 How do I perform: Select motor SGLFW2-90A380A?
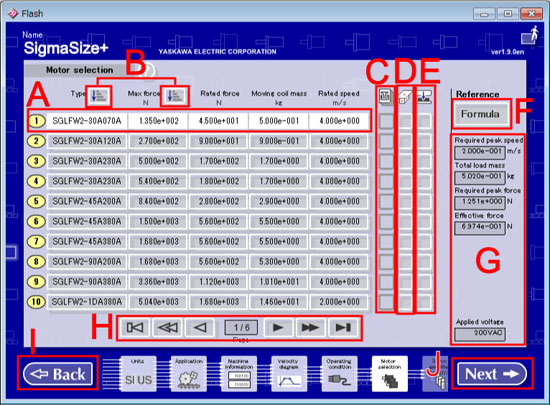87,281
